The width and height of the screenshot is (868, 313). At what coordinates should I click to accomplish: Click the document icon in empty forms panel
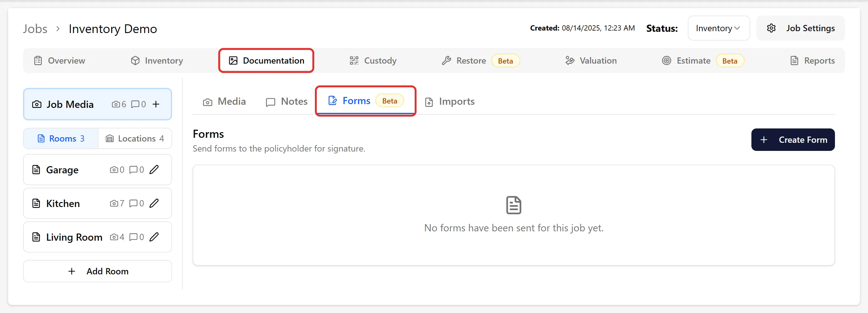514,205
